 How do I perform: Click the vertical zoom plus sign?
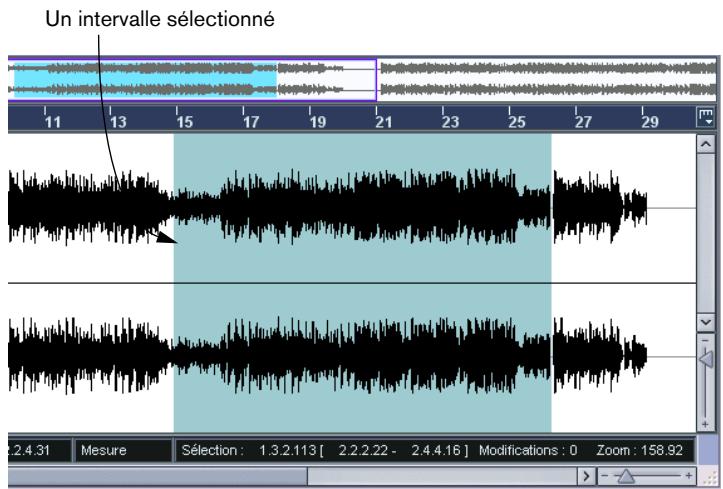[x=705, y=424]
